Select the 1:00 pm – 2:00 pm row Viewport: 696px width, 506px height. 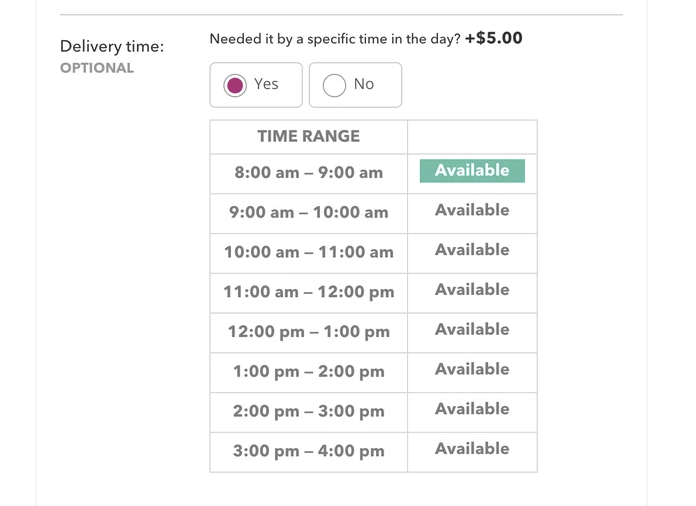(x=309, y=372)
